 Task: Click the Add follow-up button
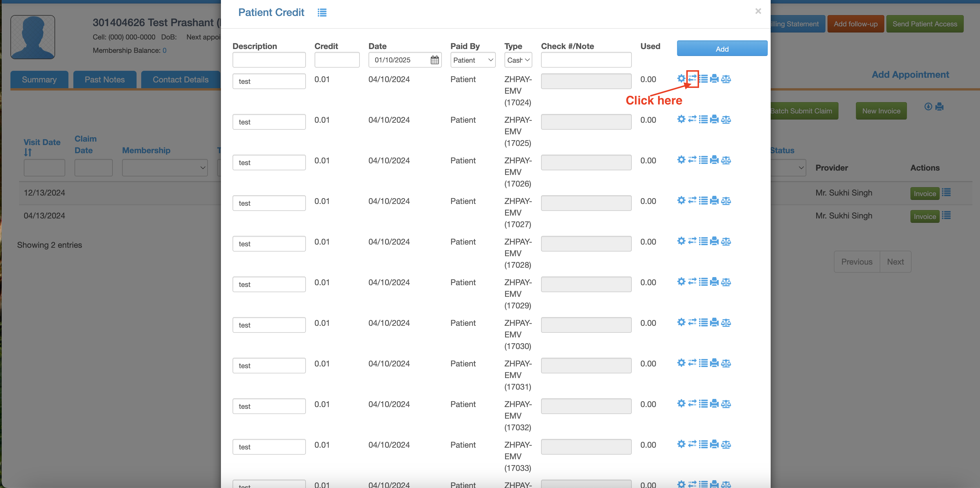pyautogui.click(x=856, y=24)
